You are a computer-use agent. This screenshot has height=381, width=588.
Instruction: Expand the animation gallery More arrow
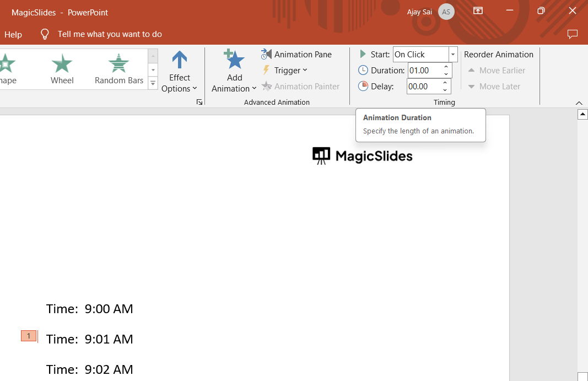[x=153, y=83]
